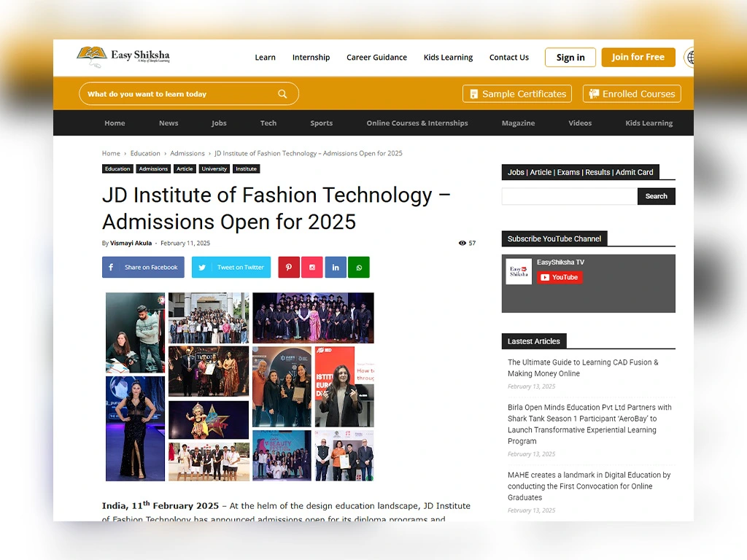Open MAHE Digital Education article link
The width and height of the screenshot is (747, 560).
(x=589, y=486)
